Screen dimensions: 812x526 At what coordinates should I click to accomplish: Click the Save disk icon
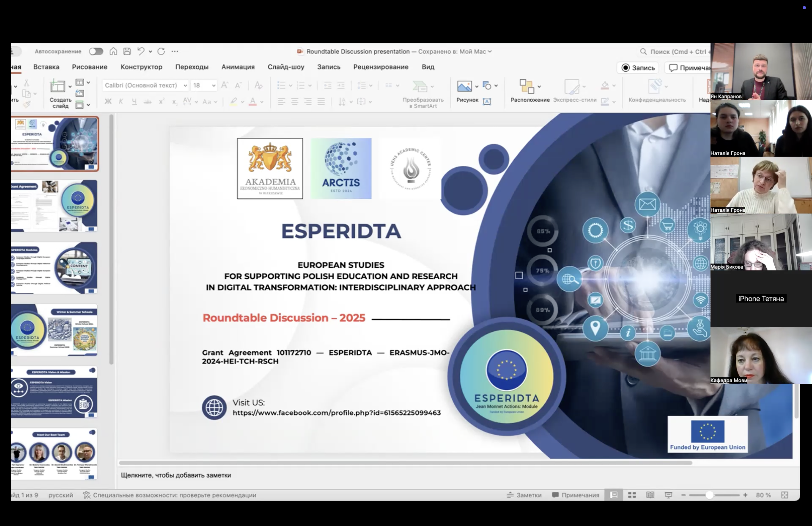pyautogui.click(x=127, y=51)
